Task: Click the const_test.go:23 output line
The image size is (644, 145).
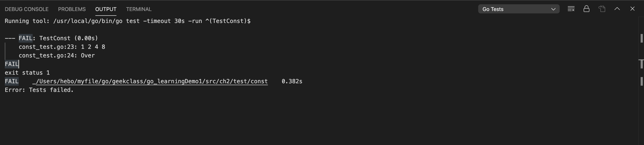Action: click(x=62, y=47)
